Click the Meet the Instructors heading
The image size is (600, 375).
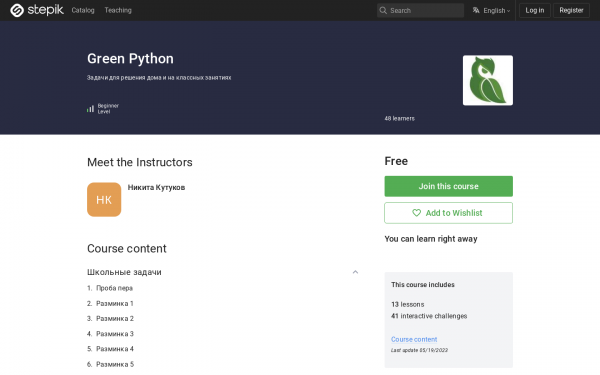[x=140, y=162]
